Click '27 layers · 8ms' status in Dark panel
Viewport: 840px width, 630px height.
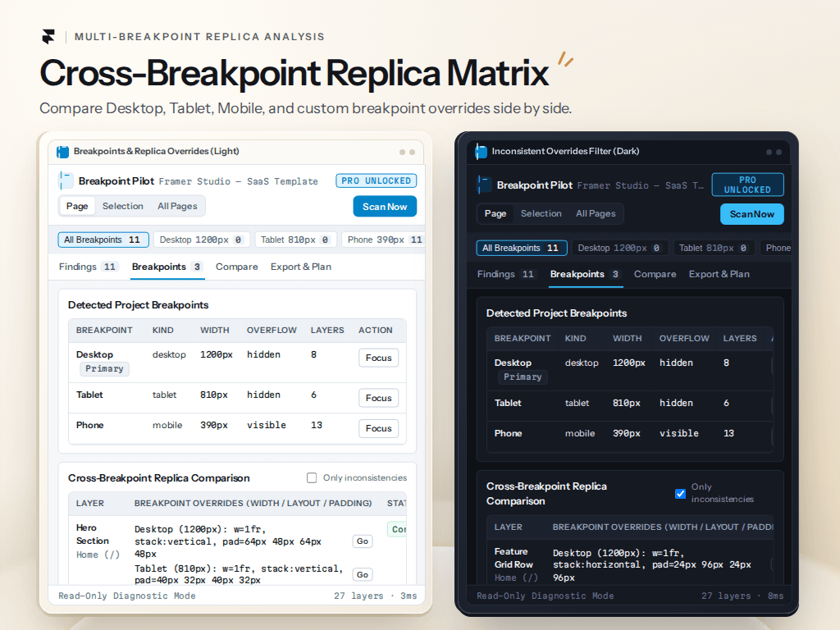click(x=742, y=596)
